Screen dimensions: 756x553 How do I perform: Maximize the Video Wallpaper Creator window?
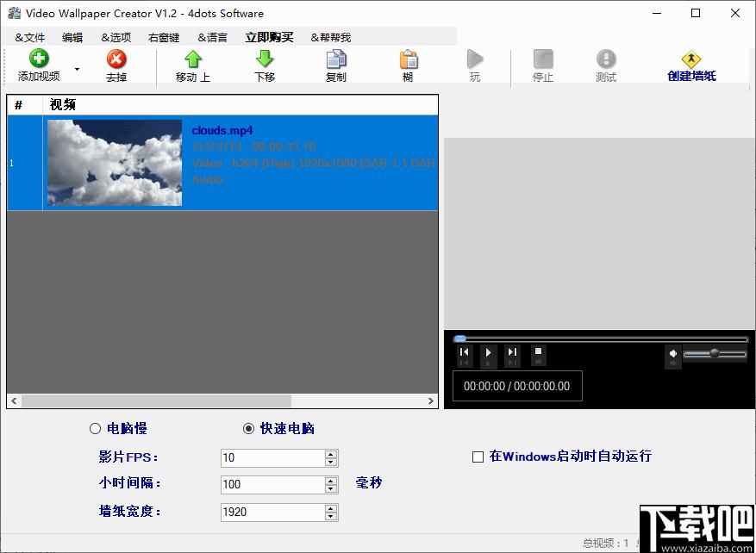[x=696, y=13]
